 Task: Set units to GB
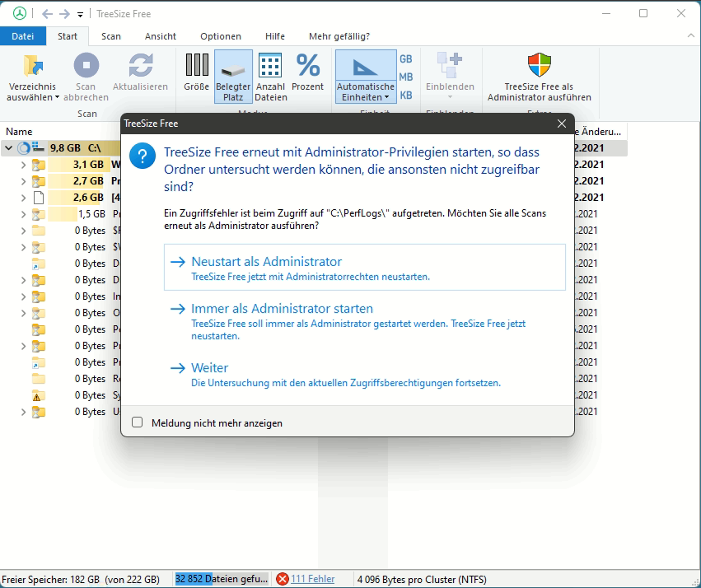pyautogui.click(x=406, y=59)
